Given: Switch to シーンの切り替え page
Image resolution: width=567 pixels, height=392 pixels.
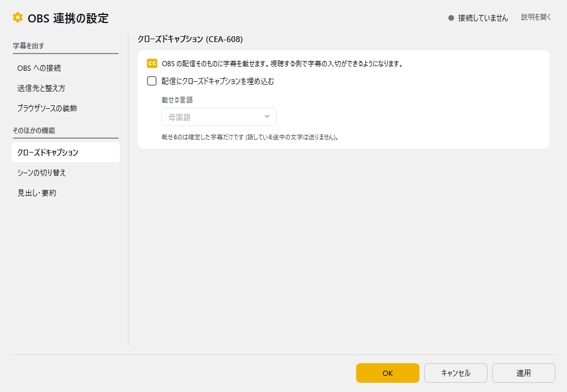Looking at the screenshot, I should click(x=66, y=173).
